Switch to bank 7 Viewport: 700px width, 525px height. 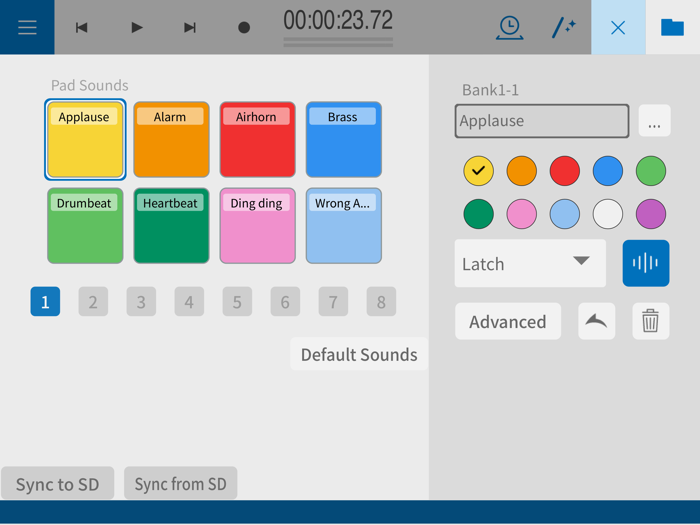pyautogui.click(x=333, y=301)
